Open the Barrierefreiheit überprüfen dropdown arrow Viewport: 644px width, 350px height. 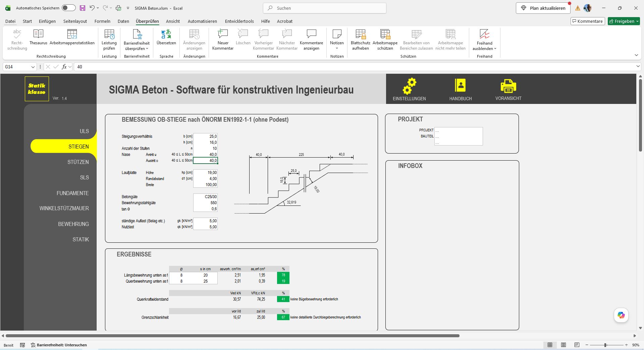coord(147,49)
